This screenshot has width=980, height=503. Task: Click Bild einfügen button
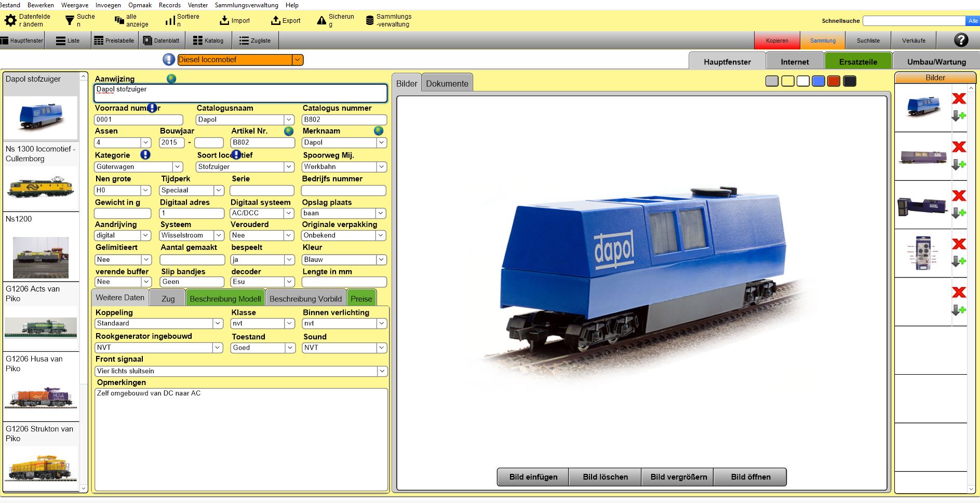(x=533, y=477)
